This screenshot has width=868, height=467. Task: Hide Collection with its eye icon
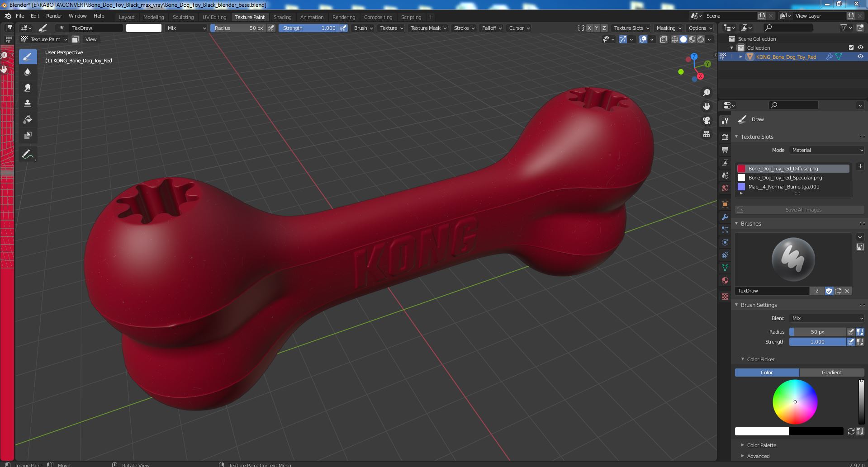860,47
